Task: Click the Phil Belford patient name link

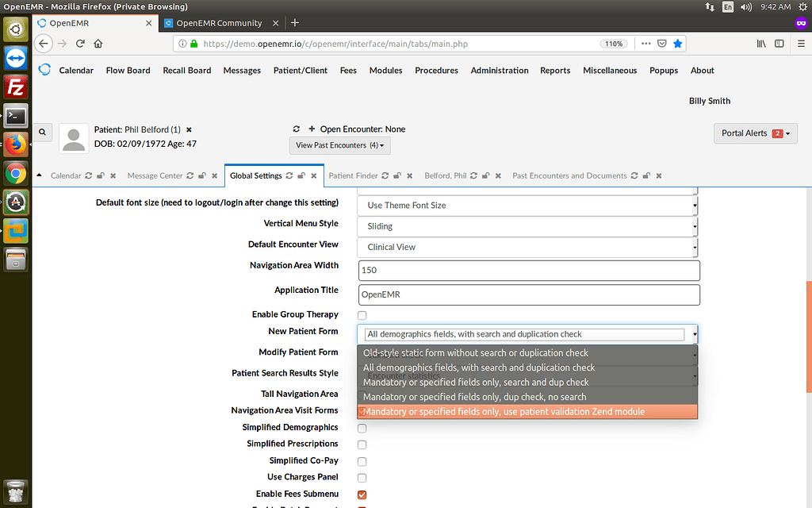Action: (x=151, y=129)
